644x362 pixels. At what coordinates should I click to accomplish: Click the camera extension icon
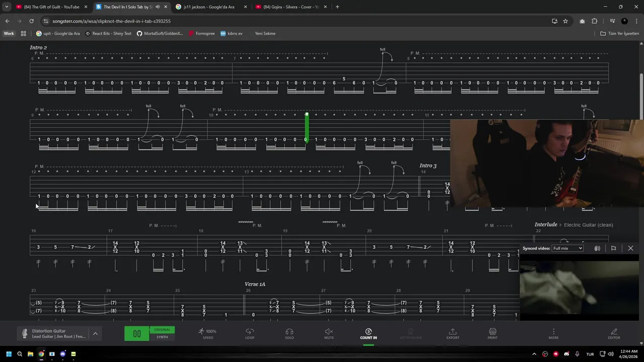pos(582,21)
